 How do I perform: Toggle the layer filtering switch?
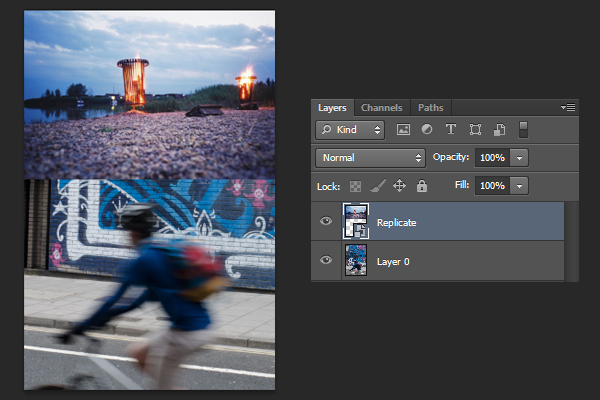click(523, 129)
